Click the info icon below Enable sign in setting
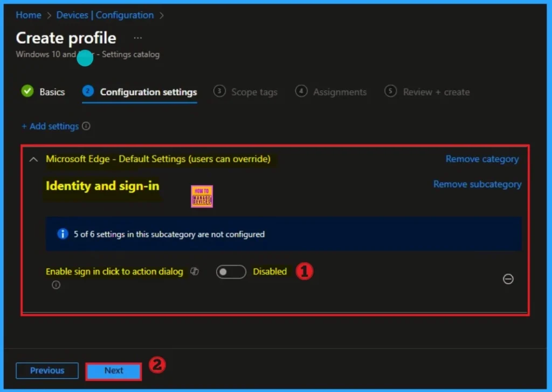This screenshot has height=392, width=552. 56,285
